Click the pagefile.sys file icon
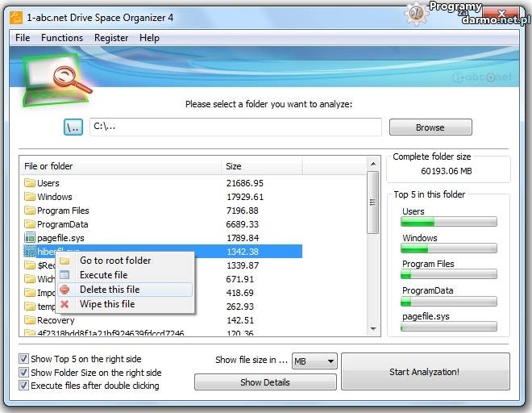The image size is (532, 413). (30, 238)
